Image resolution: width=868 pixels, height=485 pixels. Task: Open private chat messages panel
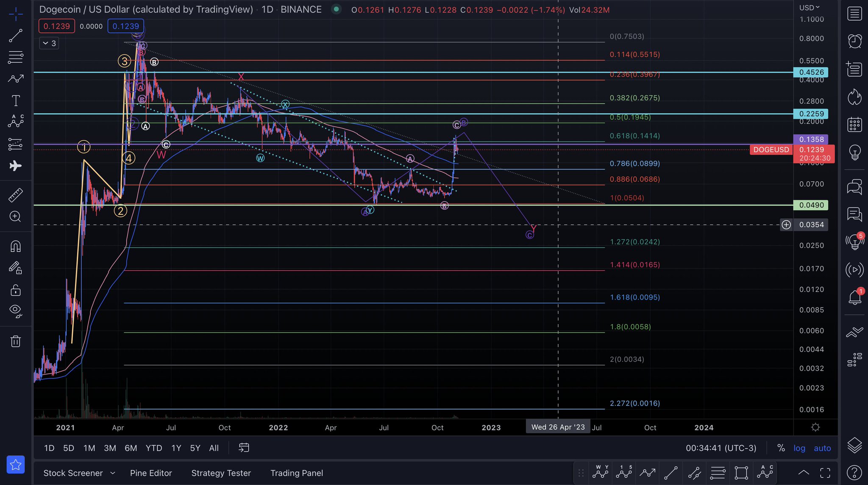(x=854, y=214)
